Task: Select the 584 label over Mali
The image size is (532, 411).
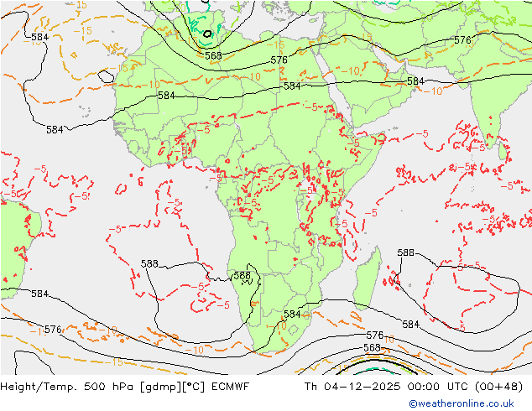Action: point(167,96)
